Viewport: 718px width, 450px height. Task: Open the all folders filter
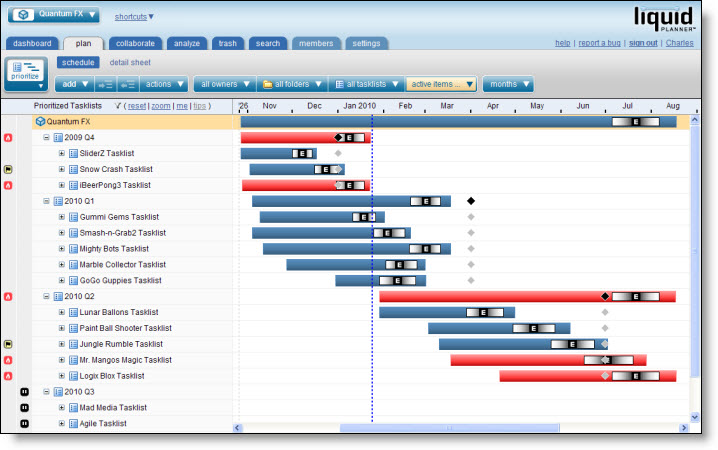(x=292, y=84)
